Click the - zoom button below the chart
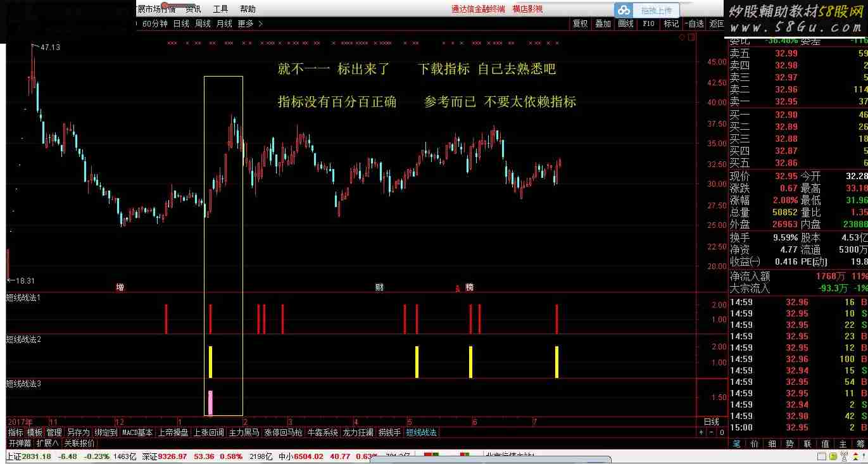The image size is (868, 464). pyautogui.click(x=711, y=432)
